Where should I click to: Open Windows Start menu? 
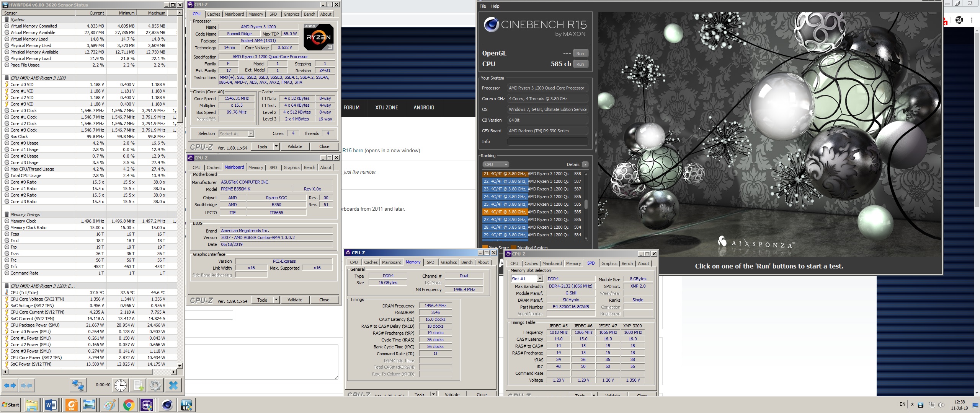(x=11, y=405)
